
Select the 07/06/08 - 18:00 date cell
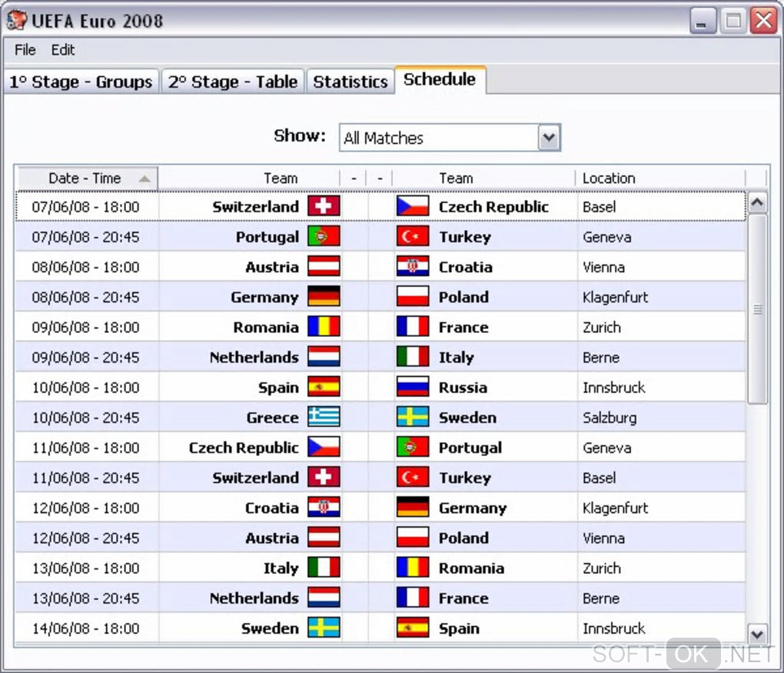click(85, 207)
